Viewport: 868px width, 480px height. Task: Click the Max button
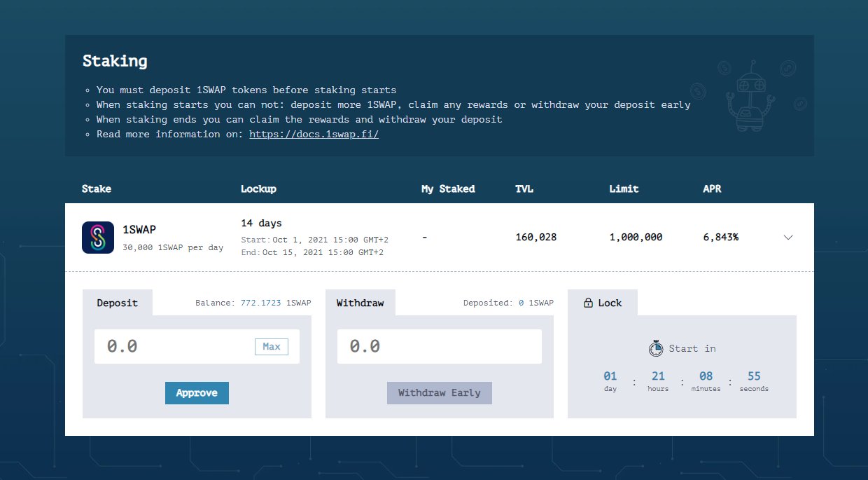pos(271,346)
